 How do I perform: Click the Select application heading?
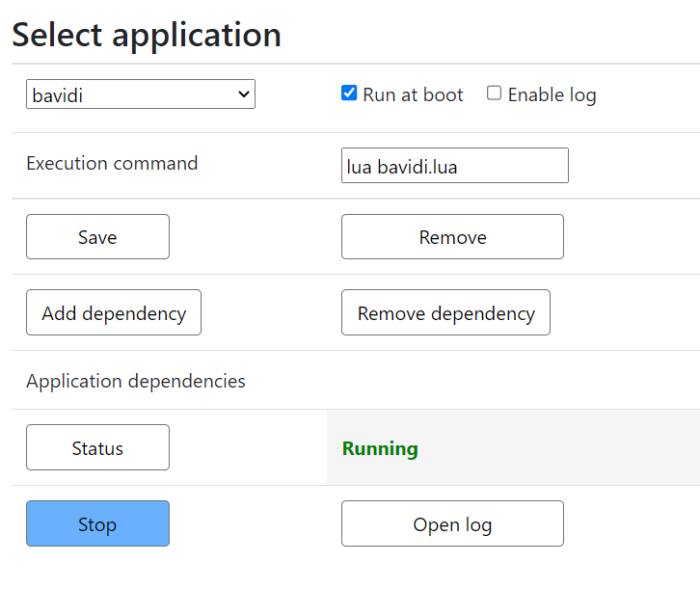coord(147,35)
